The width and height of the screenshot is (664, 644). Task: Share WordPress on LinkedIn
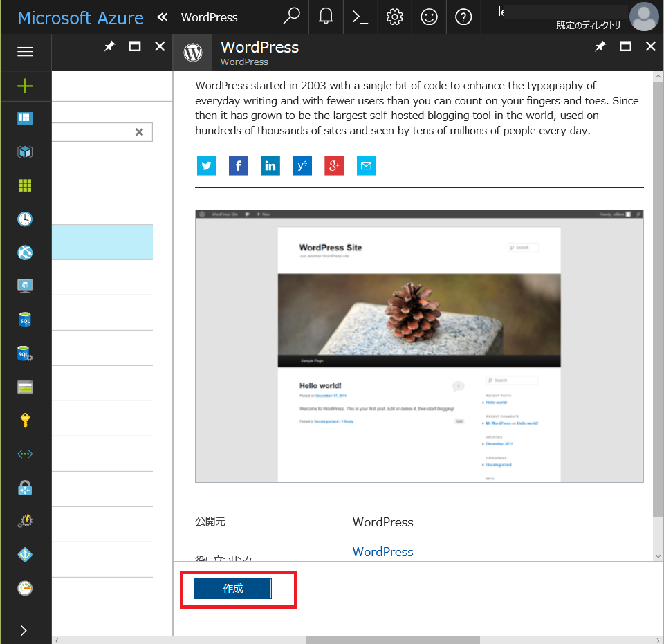(x=270, y=165)
